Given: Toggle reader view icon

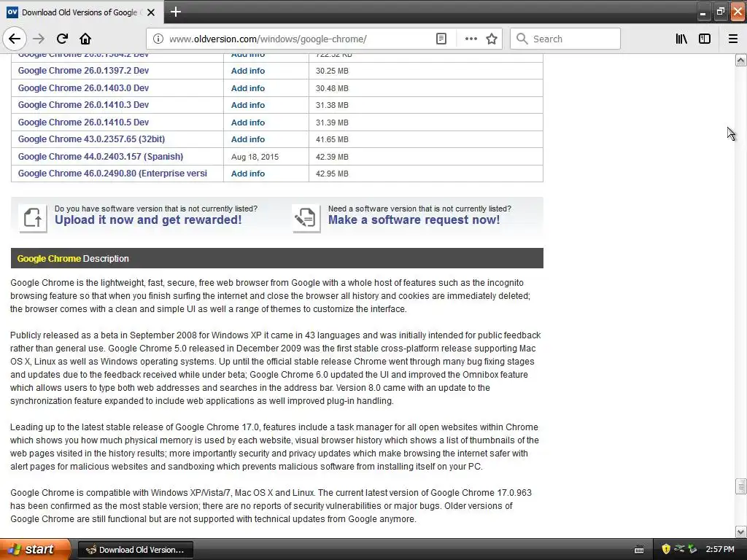Looking at the screenshot, I should (441, 39).
